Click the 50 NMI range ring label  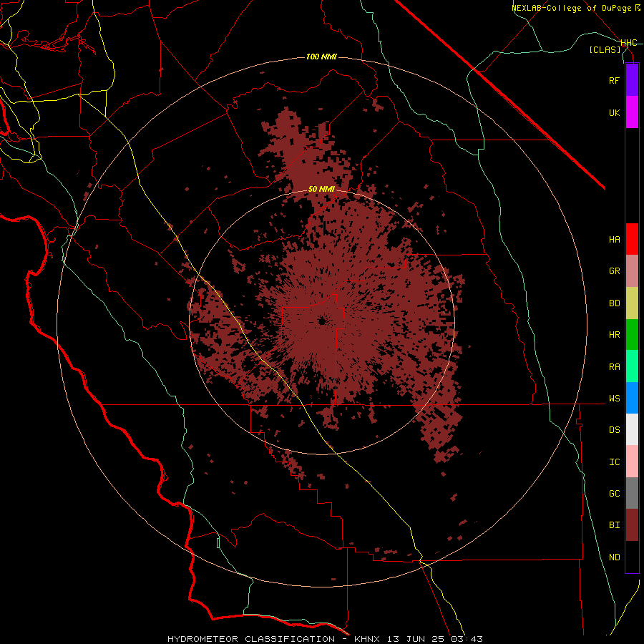pos(321,190)
